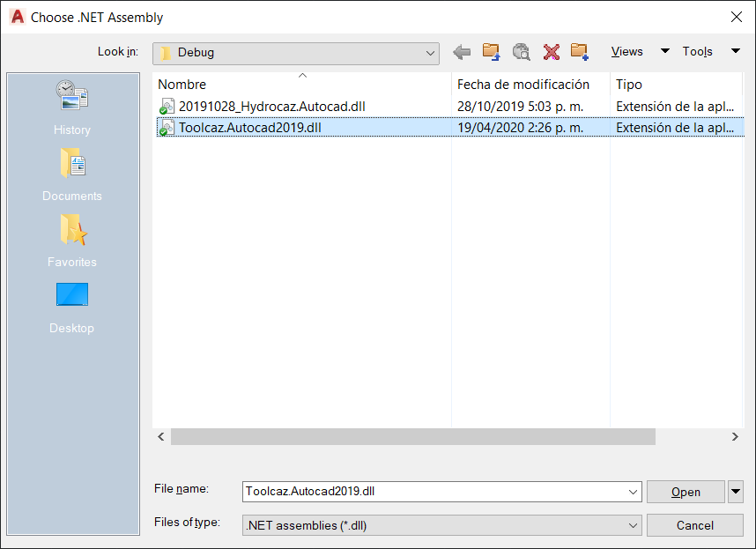
Task: Click scrollbar right arrow
Action: tap(735, 437)
